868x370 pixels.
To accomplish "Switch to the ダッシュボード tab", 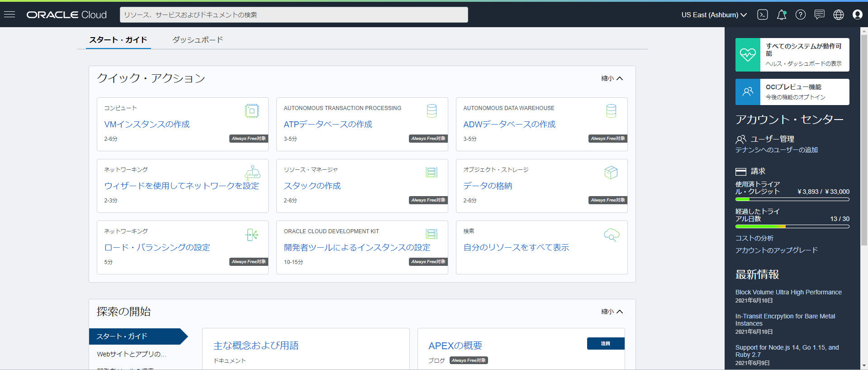I will click(198, 40).
